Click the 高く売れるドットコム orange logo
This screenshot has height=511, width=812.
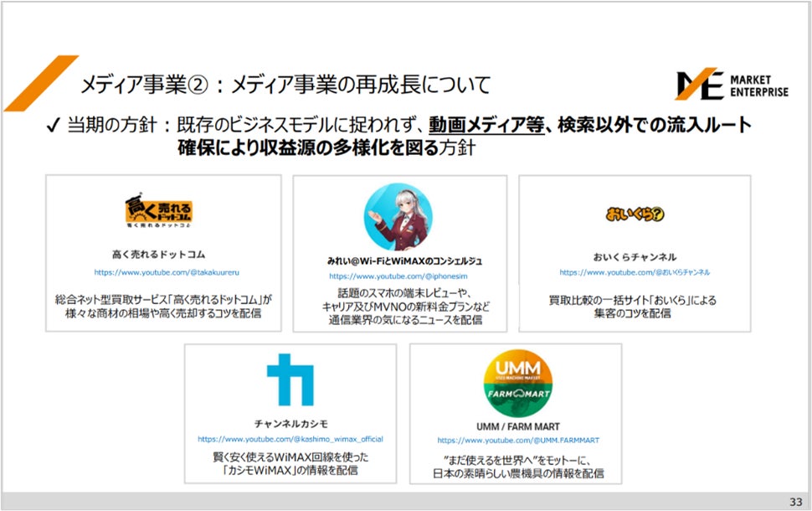[158, 210]
